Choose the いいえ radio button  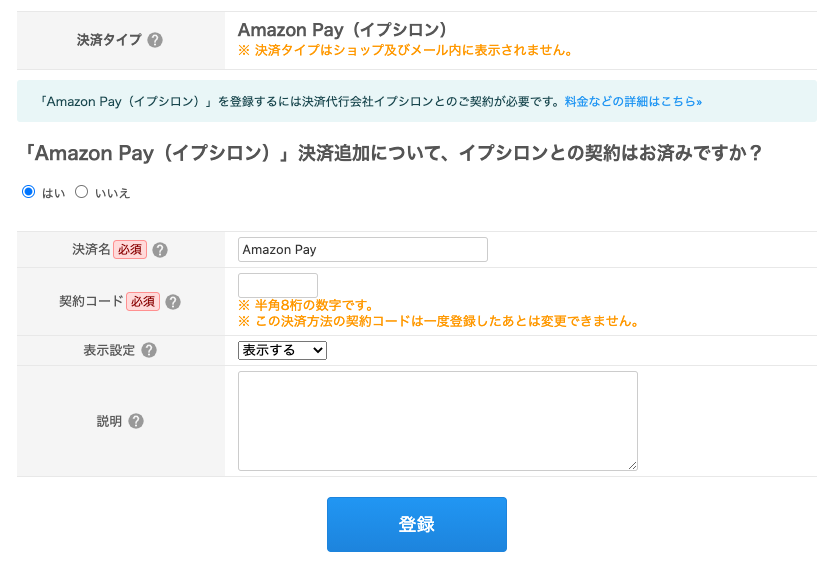point(81,191)
